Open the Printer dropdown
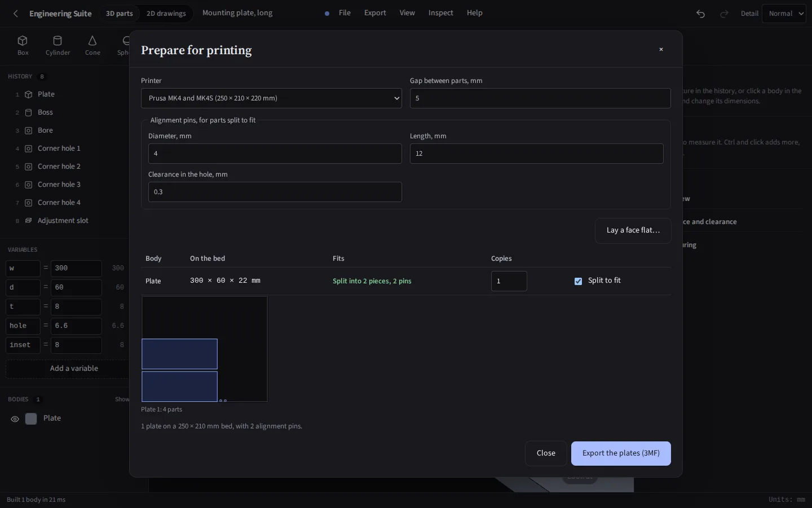This screenshot has height=508, width=812. point(271,98)
